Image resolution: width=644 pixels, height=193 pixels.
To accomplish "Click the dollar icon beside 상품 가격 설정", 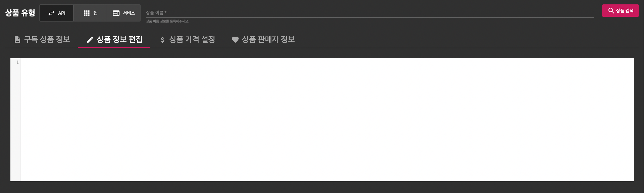I will pyautogui.click(x=162, y=40).
